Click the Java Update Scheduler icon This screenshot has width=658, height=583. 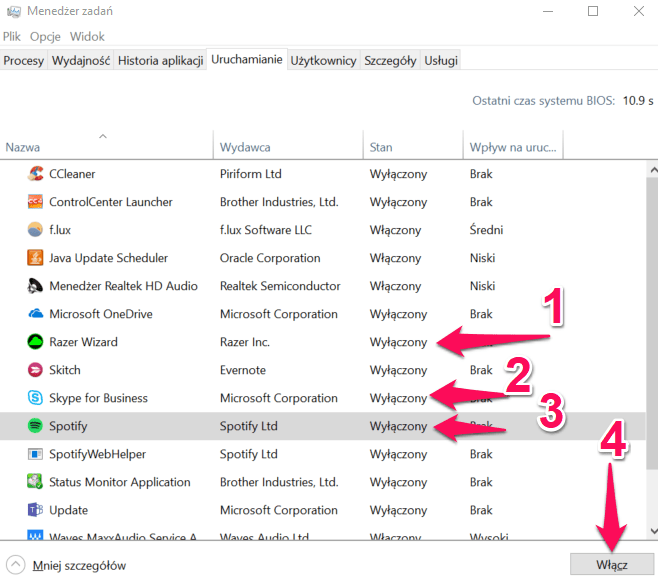36,258
